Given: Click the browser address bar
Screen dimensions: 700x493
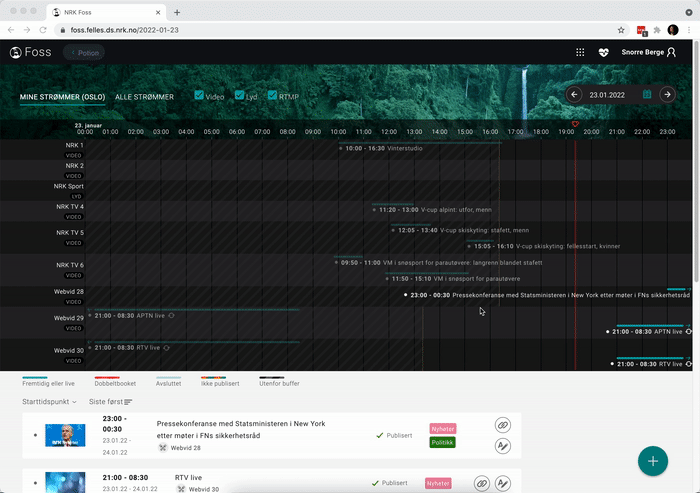Looking at the screenshot, I should (x=342, y=30).
